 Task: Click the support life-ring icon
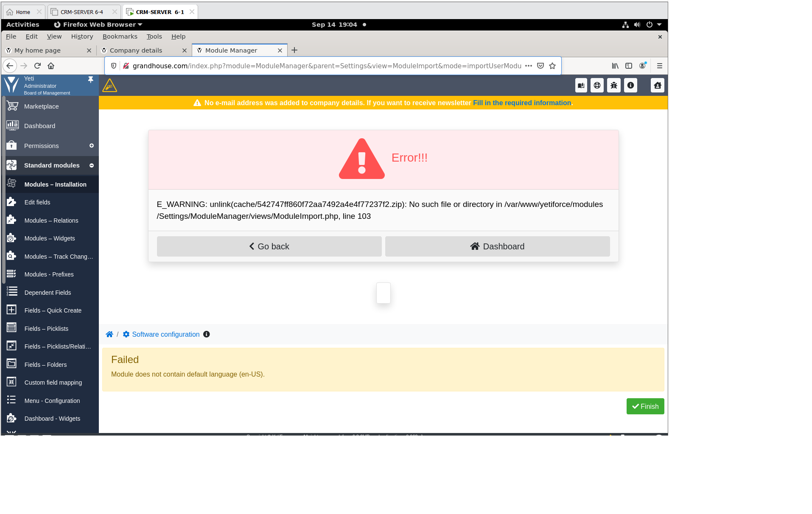pos(596,85)
